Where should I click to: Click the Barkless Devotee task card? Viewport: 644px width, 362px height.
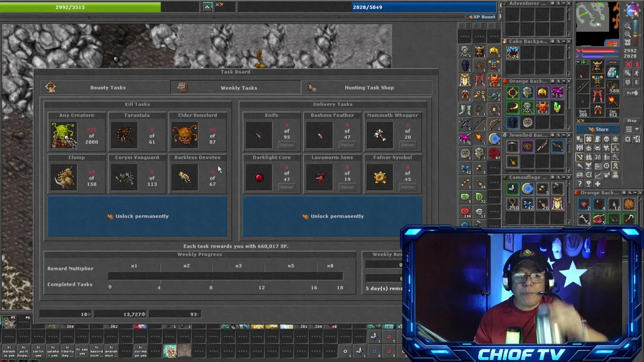click(197, 173)
